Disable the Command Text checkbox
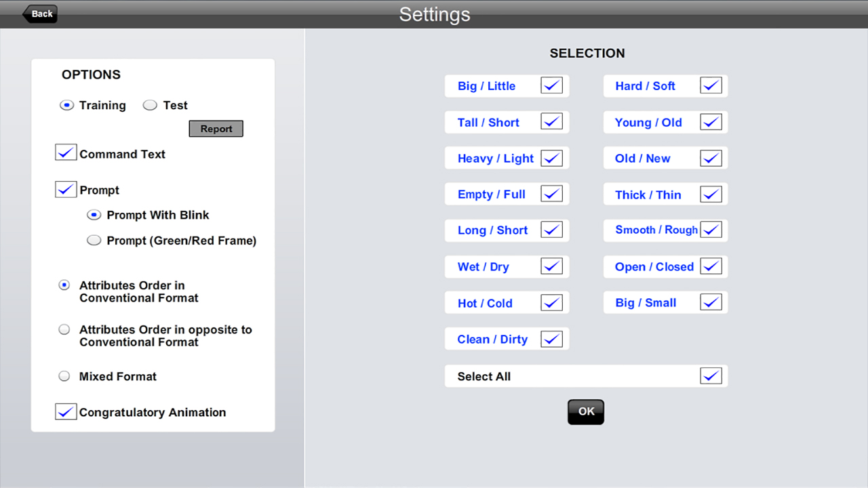 pyautogui.click(x=66, y=153)
